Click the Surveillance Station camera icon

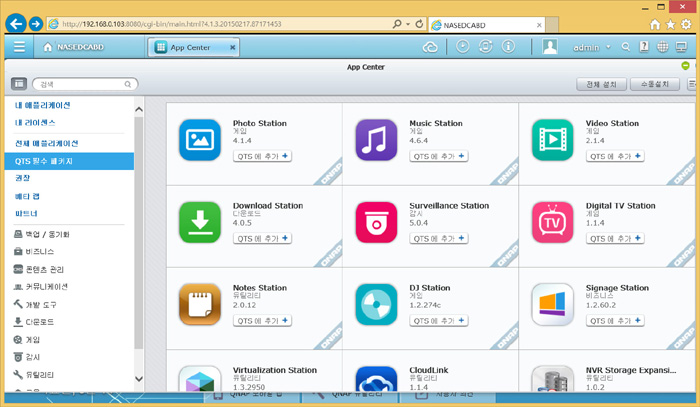pos(376,221)
